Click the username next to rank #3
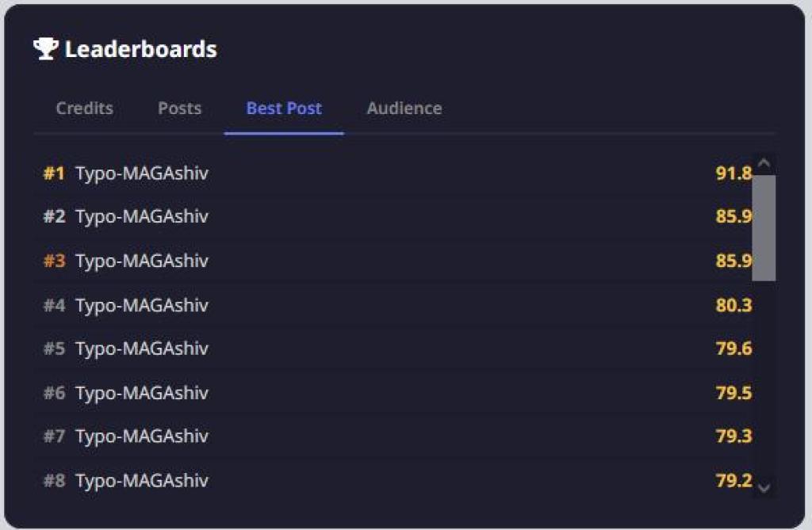 coord(142,261)
